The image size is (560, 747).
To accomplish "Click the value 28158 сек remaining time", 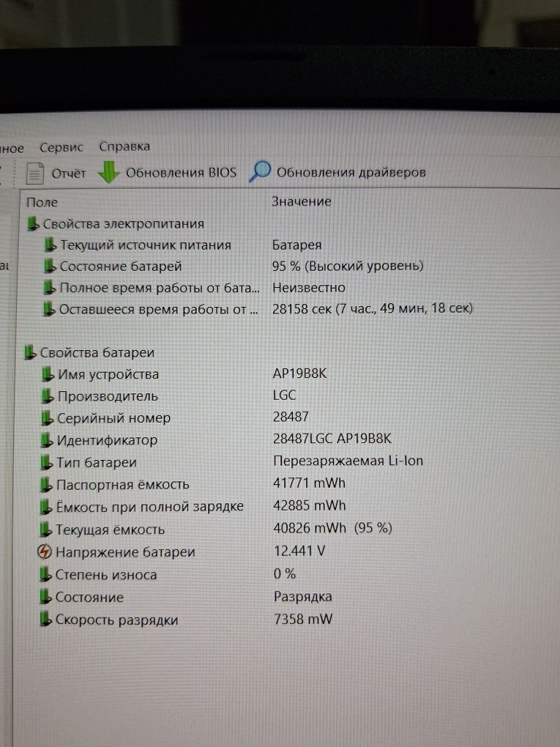I will tap(373, 309).
